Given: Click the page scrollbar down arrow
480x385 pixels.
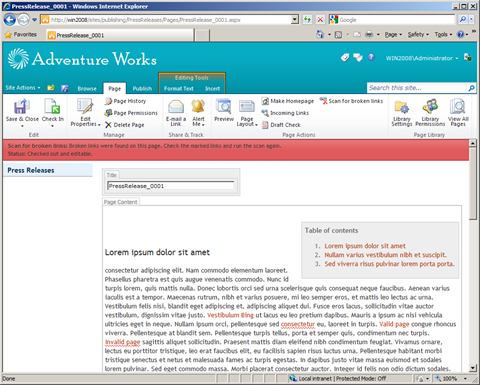Looking at the screenshot, I should pyautogui.click(x=473, y=368).
